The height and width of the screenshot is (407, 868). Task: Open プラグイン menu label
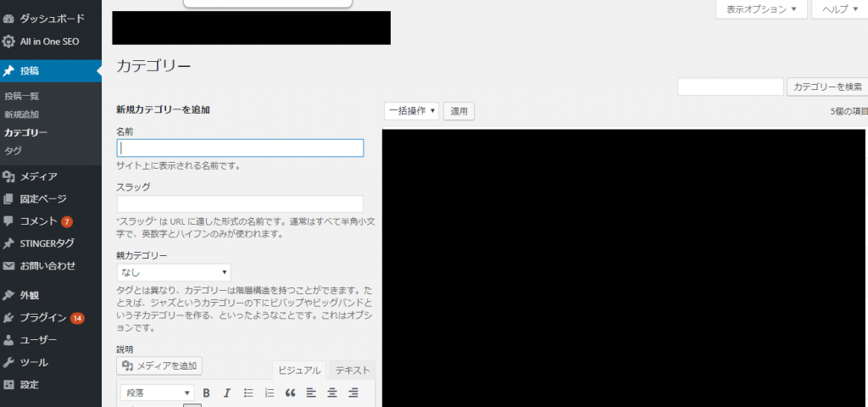(x=43, y=318)
